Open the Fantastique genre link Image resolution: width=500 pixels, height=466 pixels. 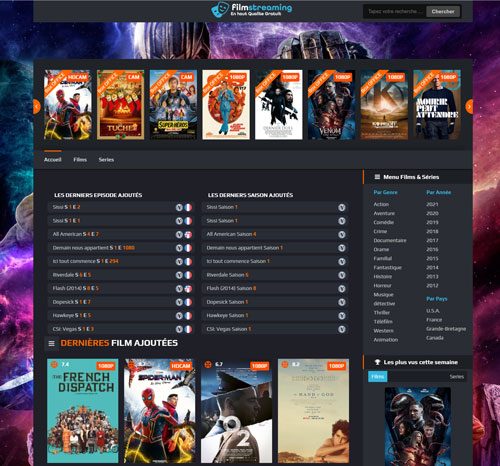(x=388, y=268)
